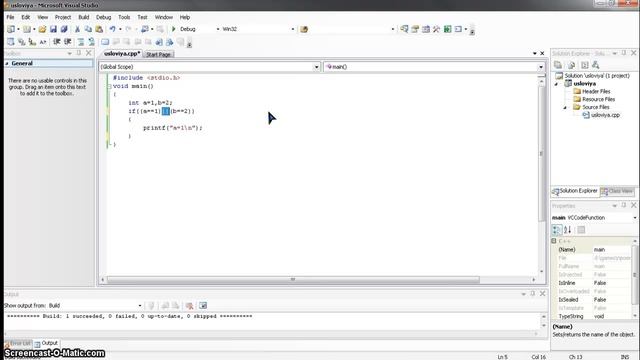Image resolution: width=640 pixels, height=360 pixels.
Task: Click the New Project icon in toolbar
Action: pos(11,29)
